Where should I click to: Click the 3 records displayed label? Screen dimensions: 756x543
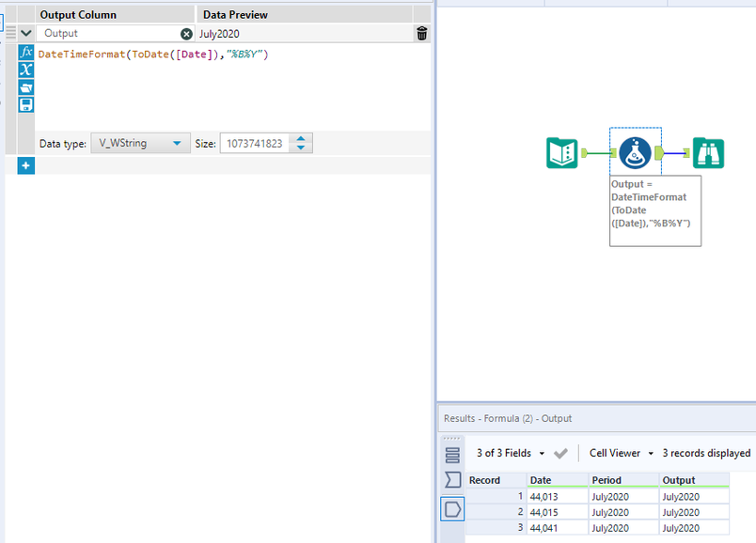tap(706, 453)
